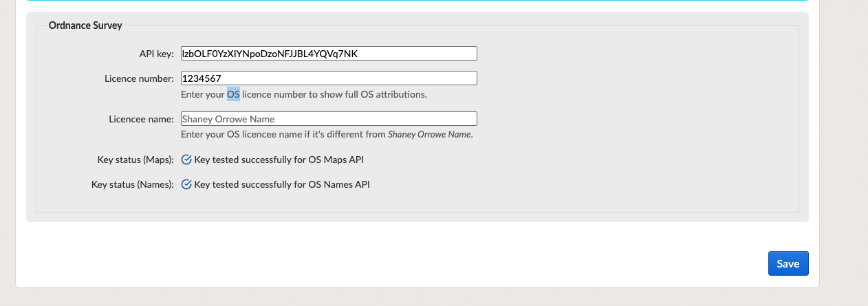
Task: Click "Key tested successfully for OS Maps API" text
Action: pyautogui.click(x=279, y=160)
